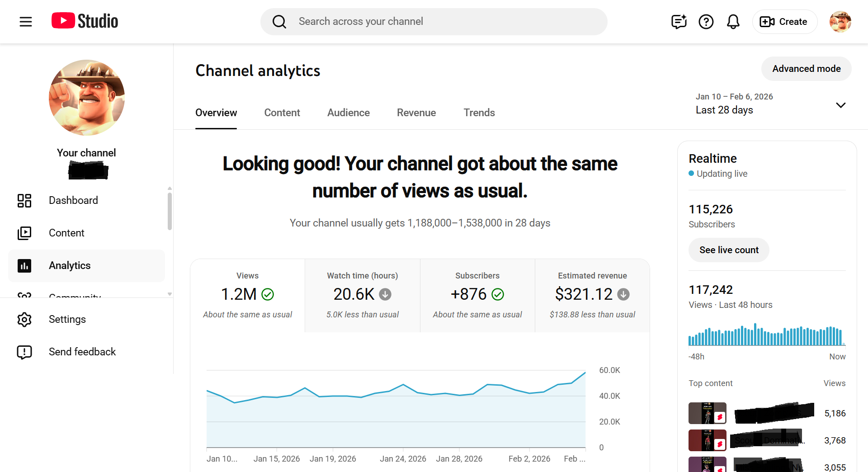
Task: Open the feedback comments icon in header
Action: tap(679, 22)
